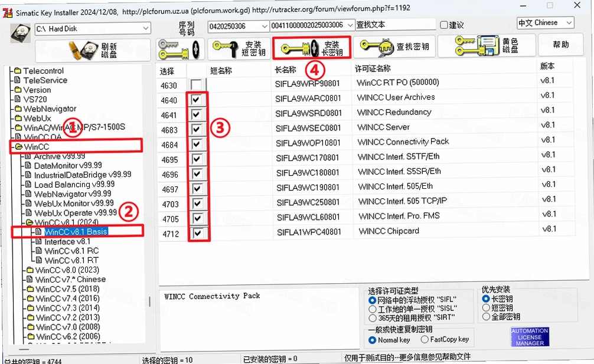594x364 pixels.
Task: Open the 00411000002025003006 dropdown
Action: click(x=350, y=25)
